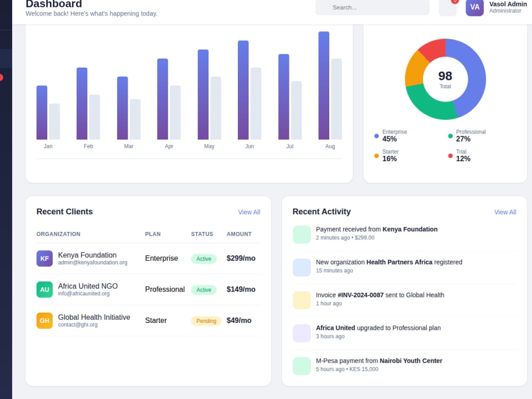Click the tall purple Aug bar
The height and width of the screenshot is (399, 532).
point(323,86)
